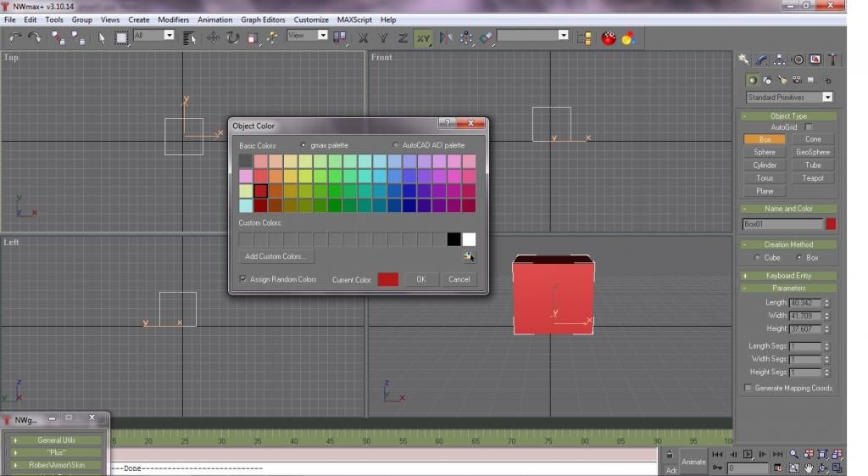Screen dimensions: 868x476
Task: Open the Modifiers menu
Action: pos(173,20)
